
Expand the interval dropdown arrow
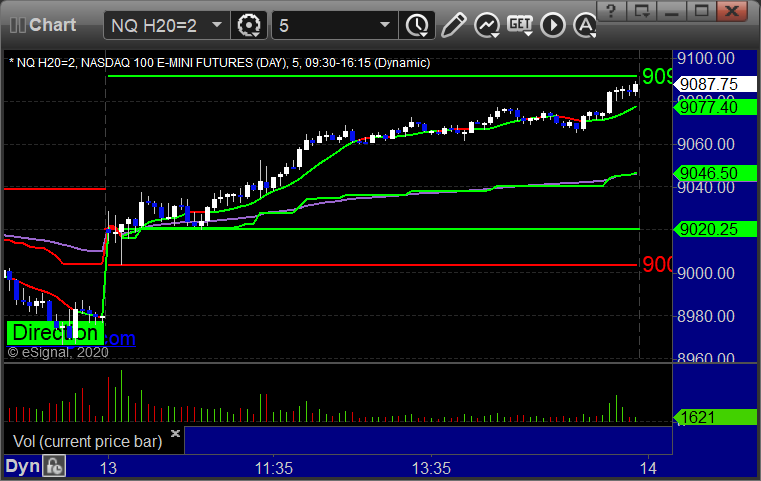tap(385, 24)
